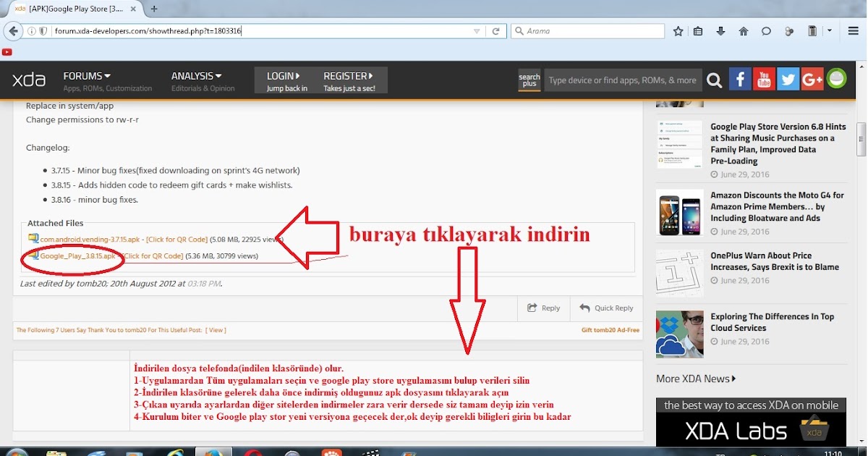Click tracking protection shield icon
Image resolution: width=868 pixels, height=456 pixels.
(x=43, y=31)
